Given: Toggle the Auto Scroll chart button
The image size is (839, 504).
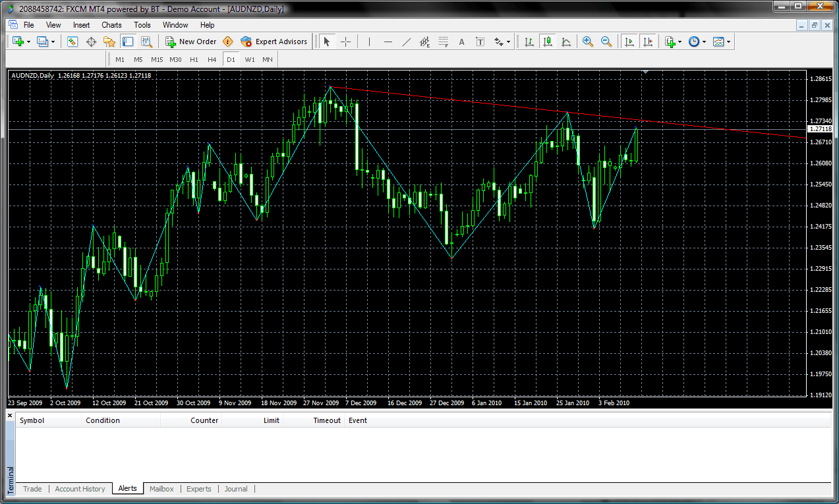Looking at the screenshot, I should point(629,42).
